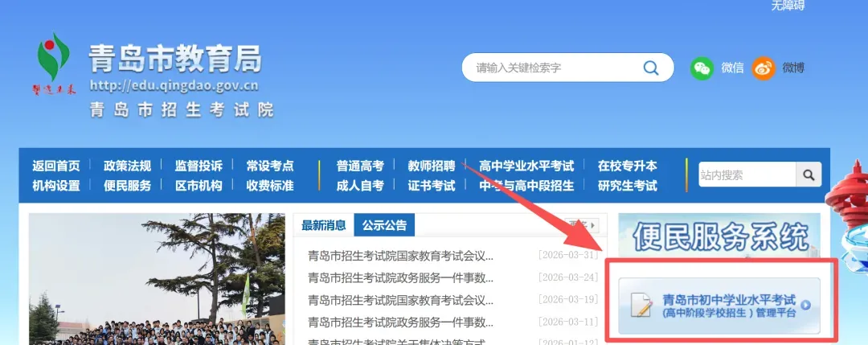
Task: Open the news item dated 2026-03-31
Action: (400, 256)
